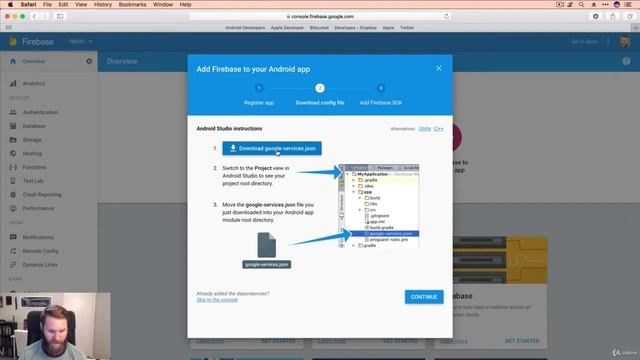Open the Bookmarks menu
Viewport: 640px width, 360px height.
tap(132, 4)
